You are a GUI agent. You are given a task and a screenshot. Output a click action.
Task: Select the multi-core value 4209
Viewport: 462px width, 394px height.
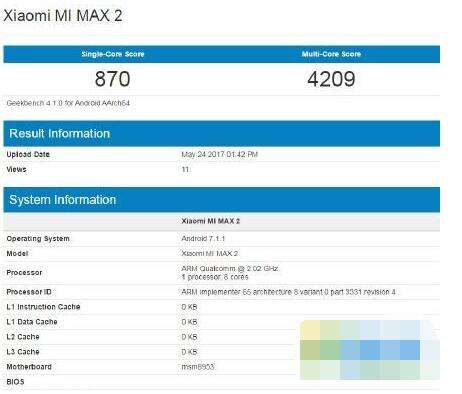point(331,79)
